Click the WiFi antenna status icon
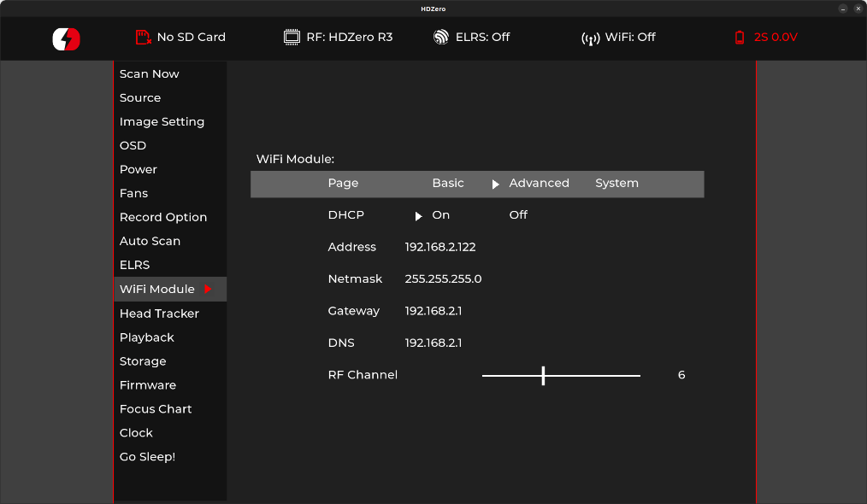Screen dimensions: 867x504 591,38
